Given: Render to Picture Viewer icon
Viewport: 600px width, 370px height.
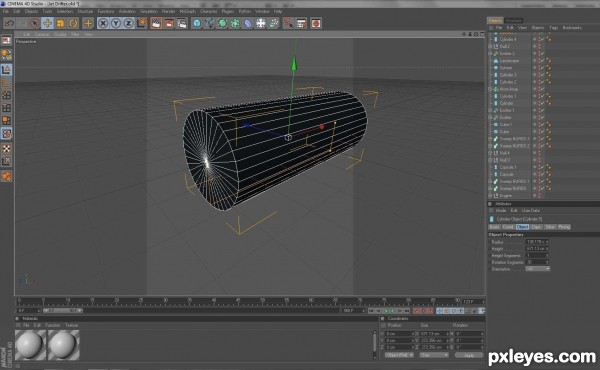Looking at the screenshot, I should pos(169,23).
